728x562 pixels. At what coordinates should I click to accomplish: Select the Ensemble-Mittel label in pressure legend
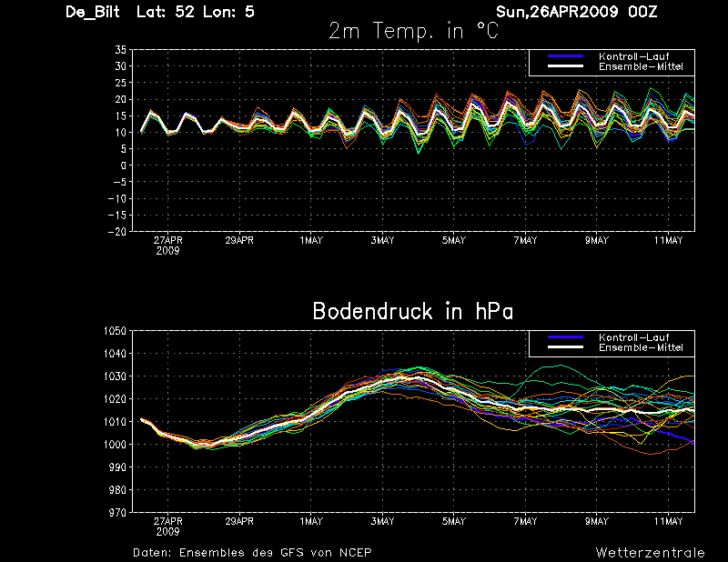641,347
